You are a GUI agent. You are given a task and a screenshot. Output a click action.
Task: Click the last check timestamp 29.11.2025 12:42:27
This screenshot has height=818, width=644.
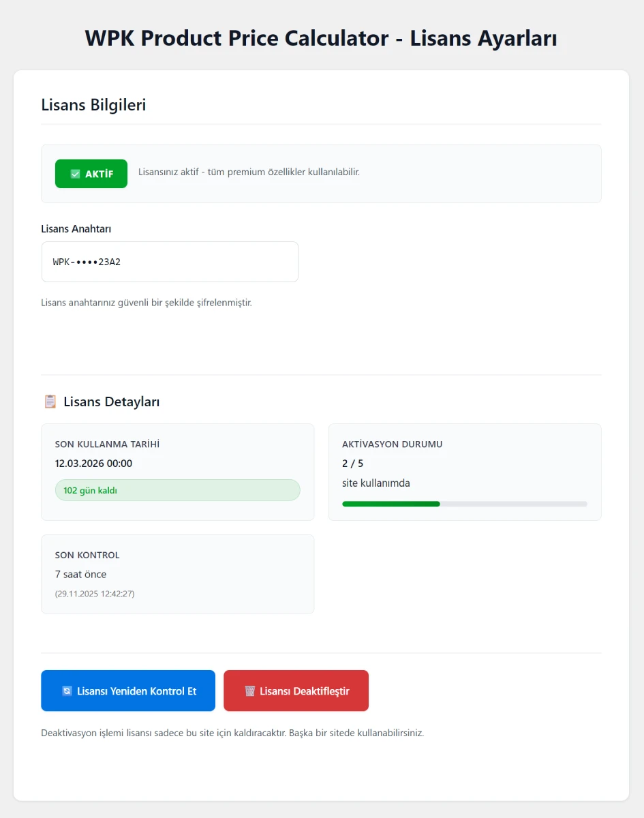[95, 594]
